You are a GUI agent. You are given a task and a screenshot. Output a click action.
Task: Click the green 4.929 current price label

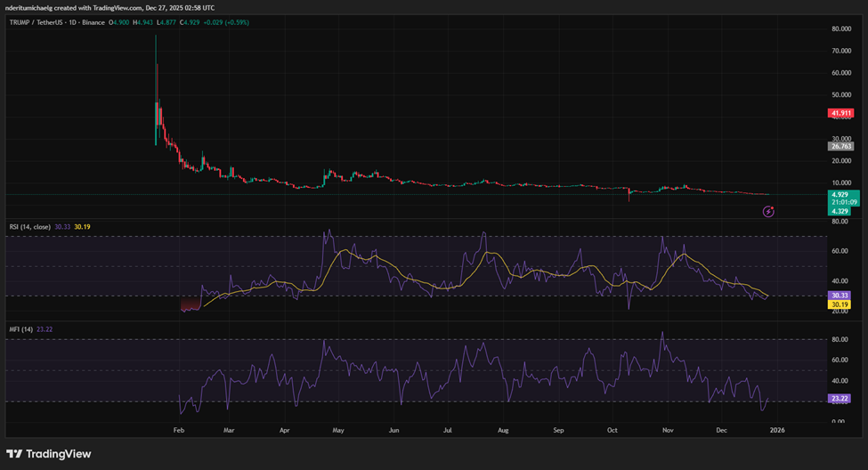[841, 193]
